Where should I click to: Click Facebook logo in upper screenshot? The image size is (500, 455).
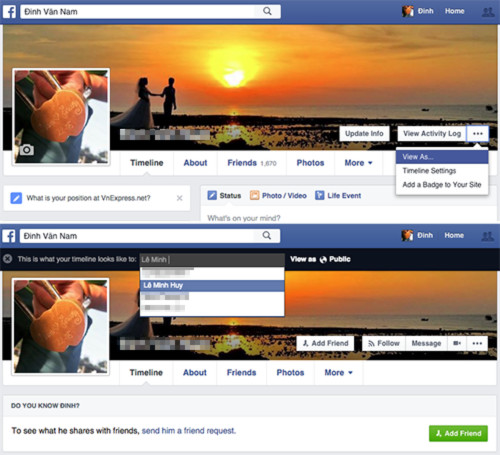click(9, 12)
